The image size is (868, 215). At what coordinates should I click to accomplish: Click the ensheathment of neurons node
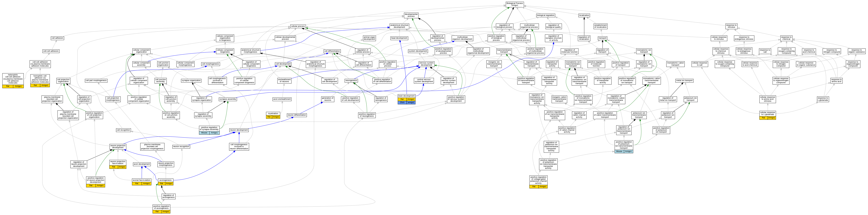(x=285, y=81)
